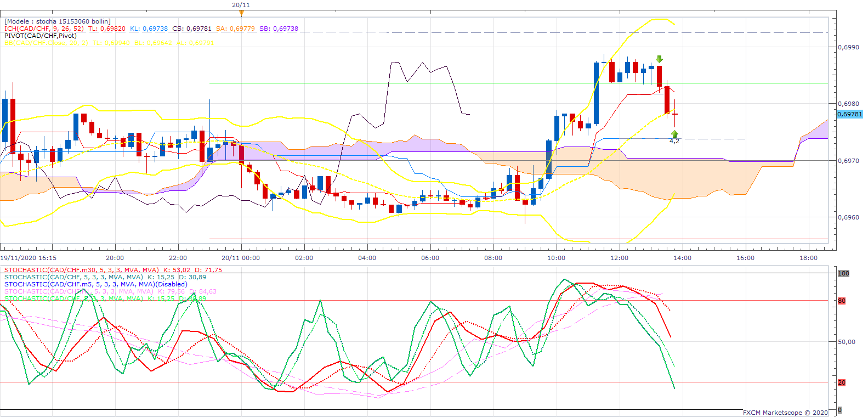Click the 19/11/2020 16:15 time axis label
The width and height of the screenshot is (868, 417).
point(28,258)
